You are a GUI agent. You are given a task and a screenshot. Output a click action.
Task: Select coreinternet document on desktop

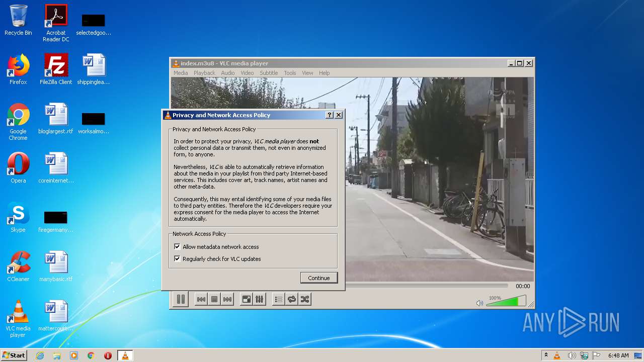coord(56,168)
